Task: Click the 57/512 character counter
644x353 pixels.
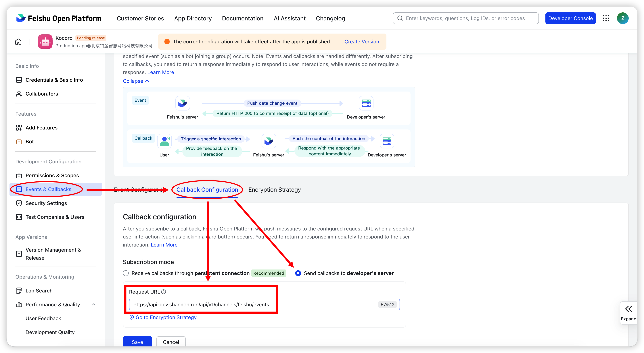Action: coord(387,304)
